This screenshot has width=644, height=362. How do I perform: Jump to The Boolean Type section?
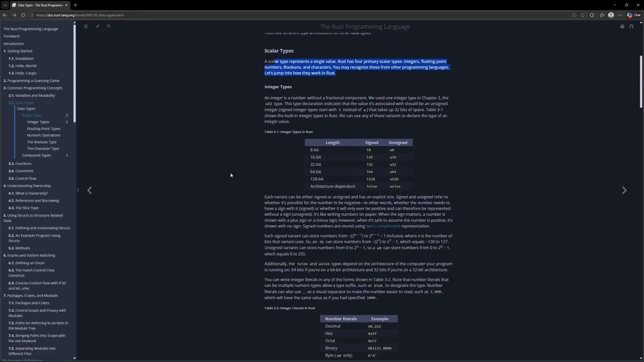[42, 142]
